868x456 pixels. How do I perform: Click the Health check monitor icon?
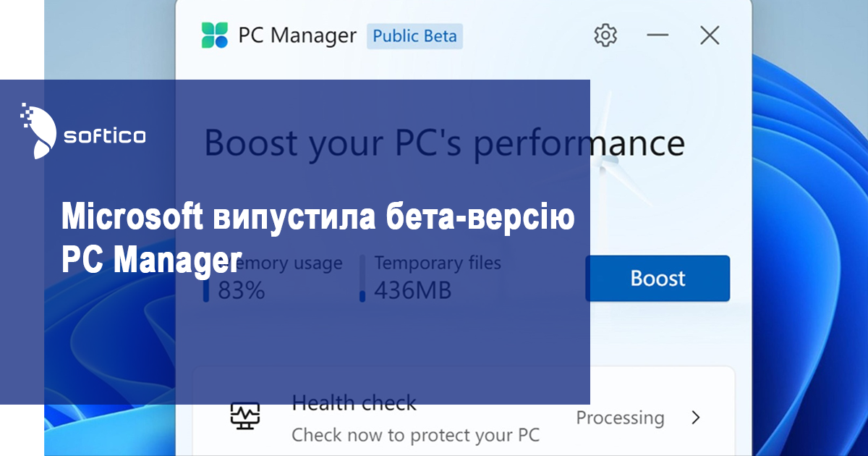click(244, 415)
